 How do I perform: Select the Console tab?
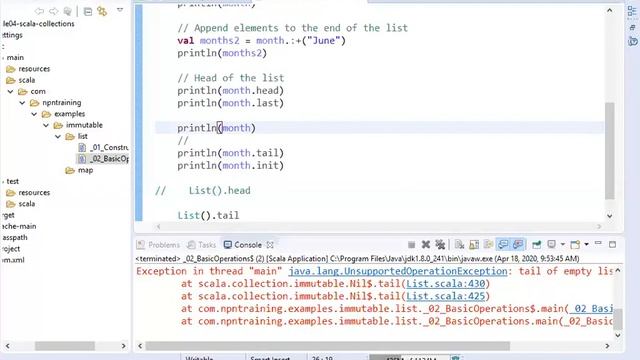tap(243, 245)
